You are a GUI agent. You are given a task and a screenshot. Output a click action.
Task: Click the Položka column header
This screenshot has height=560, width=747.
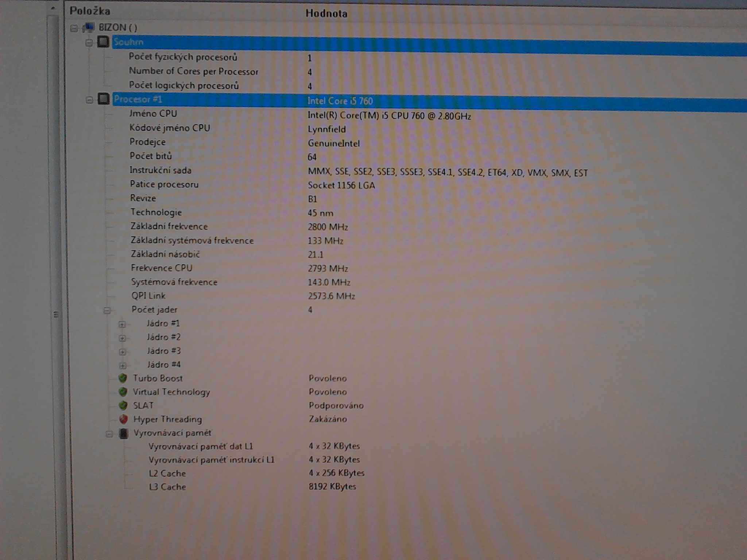[90, 11]
